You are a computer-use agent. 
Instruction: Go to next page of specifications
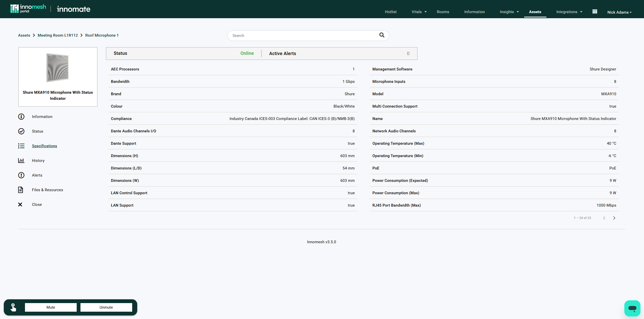pos(614,218)
